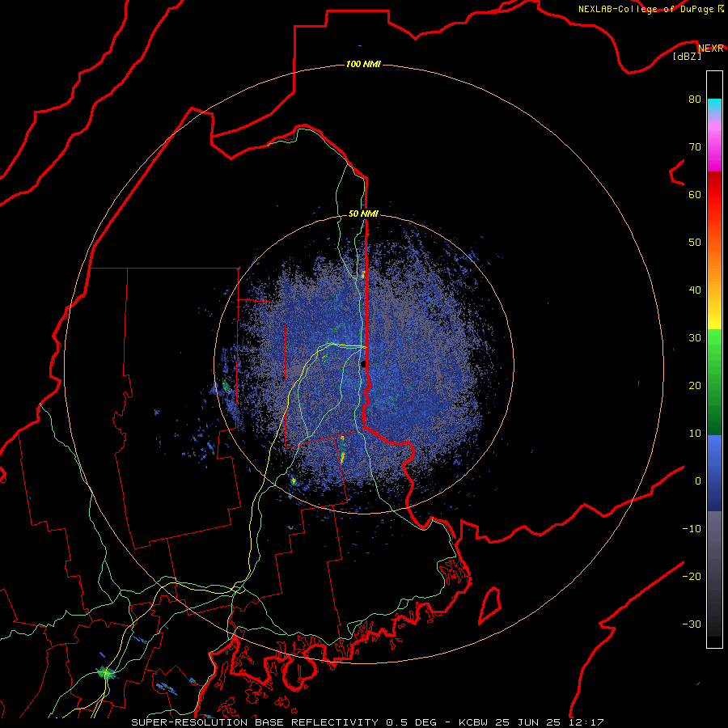Click the Super-Resolution Base Reflectivity caption
This screenshot has width=728, height=728.
pyautogui.click(x=368, y=722)
